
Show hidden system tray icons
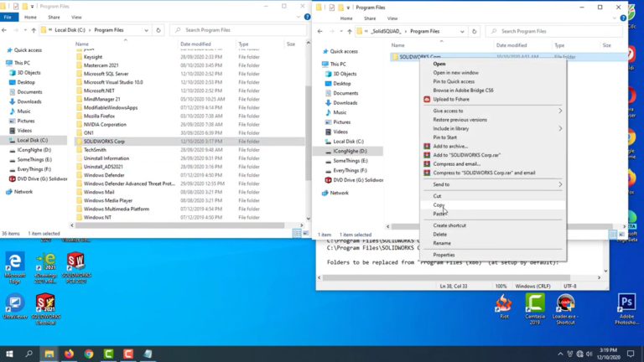(560, 354)
